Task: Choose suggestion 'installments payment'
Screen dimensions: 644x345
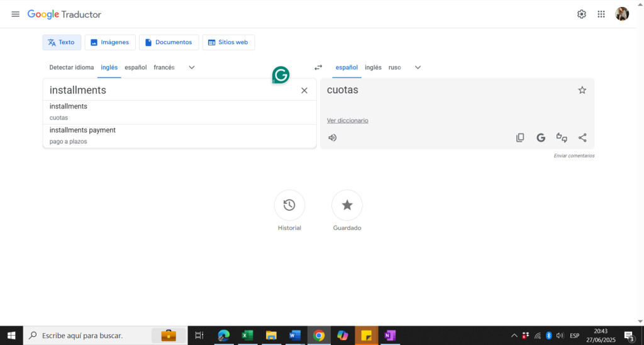Action: [x=179, y=136]
